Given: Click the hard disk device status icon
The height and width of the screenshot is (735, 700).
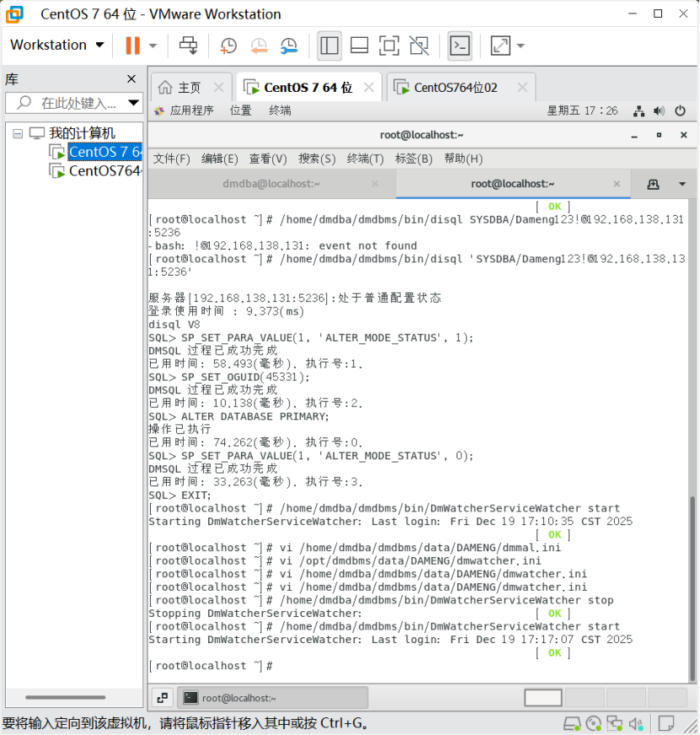Looking at the screenshot, I should [572, 724].
